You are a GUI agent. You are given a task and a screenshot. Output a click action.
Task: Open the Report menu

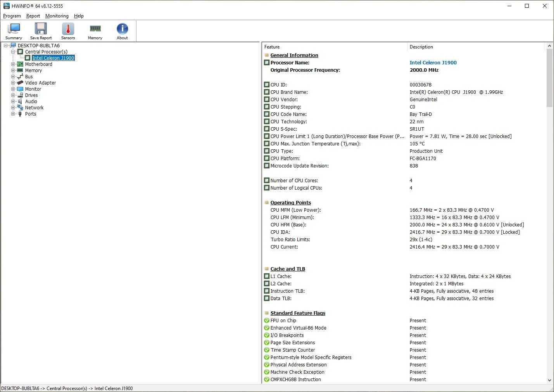tap(33, 16)
